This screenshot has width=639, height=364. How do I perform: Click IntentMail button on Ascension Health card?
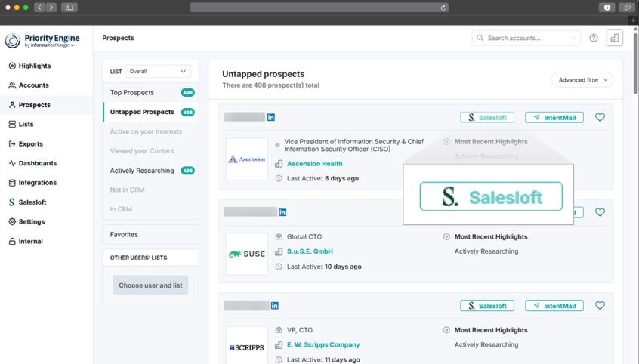point(554,117)
